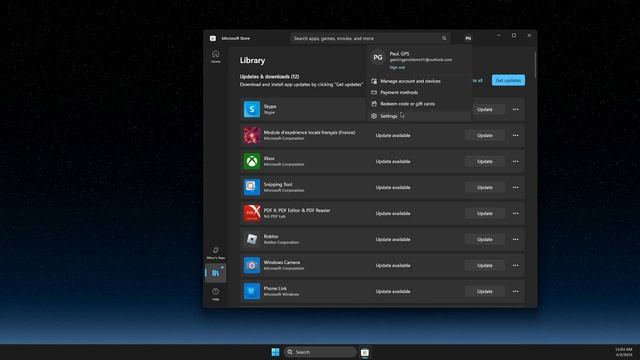Open Settings from the account menu
Screen dimensions: 640x360
pyautogui.click(x=419, y=116)
